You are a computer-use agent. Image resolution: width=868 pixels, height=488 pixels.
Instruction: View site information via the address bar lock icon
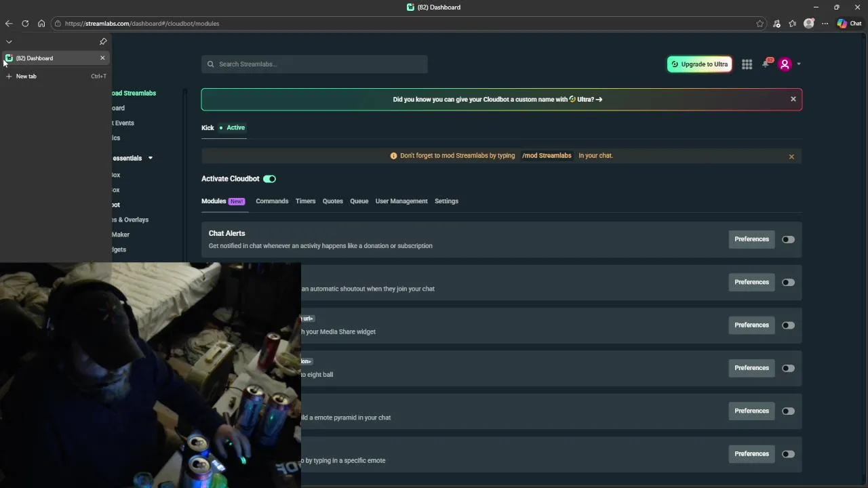tap(58, 23)
